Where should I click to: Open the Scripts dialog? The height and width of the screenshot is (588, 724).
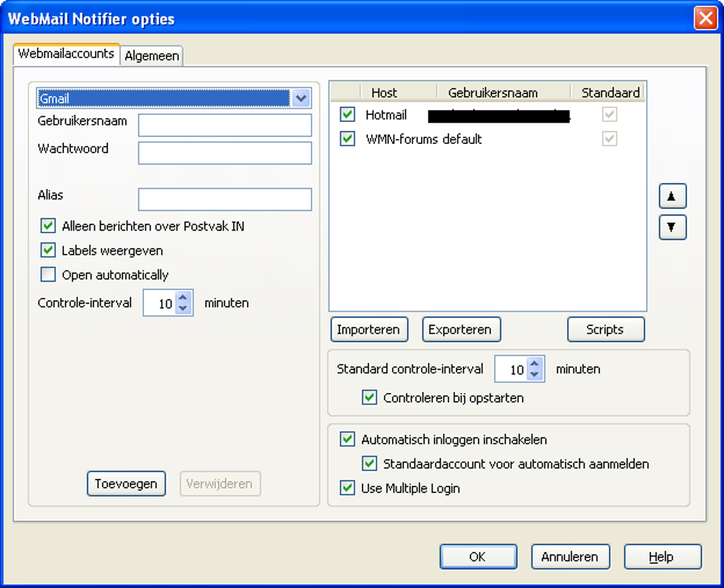click(x=605, y=329)
